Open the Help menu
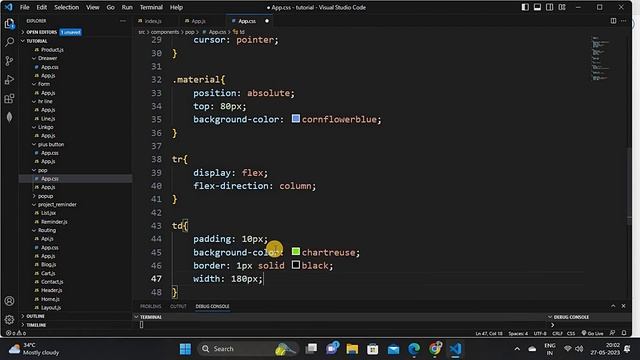Viewport: 640px width, 360px height. coord(176,7)
